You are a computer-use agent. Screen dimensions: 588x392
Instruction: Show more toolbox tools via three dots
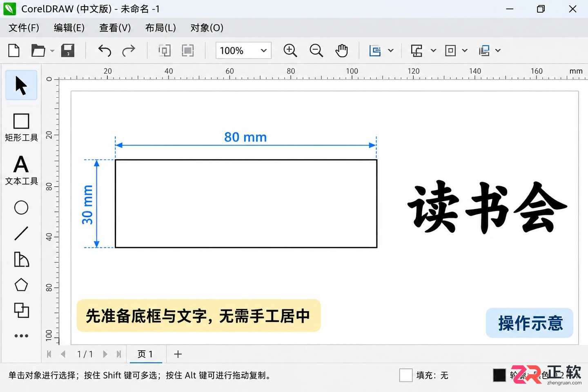[21, 336]
